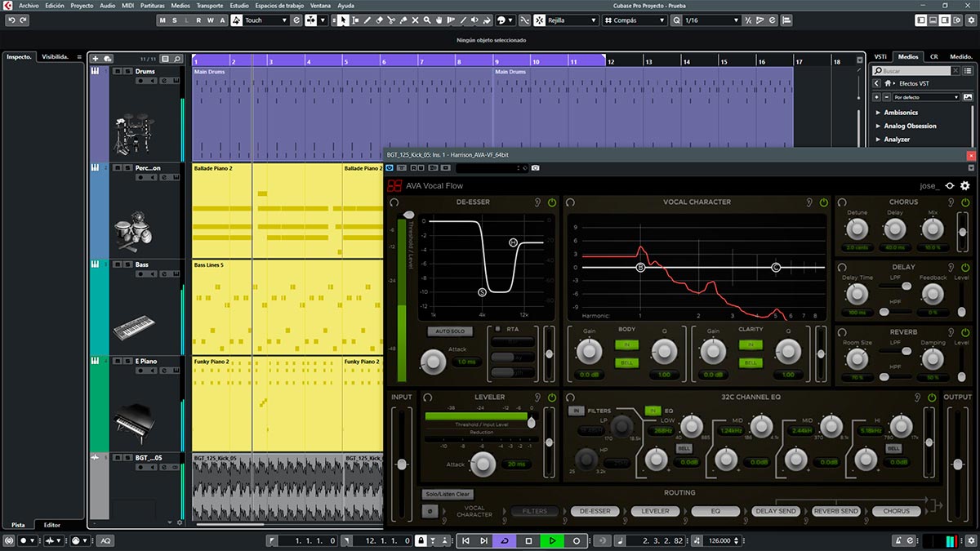
Task: Toggle the purple Cycle loop button
Action: click(x=505, y=540)
